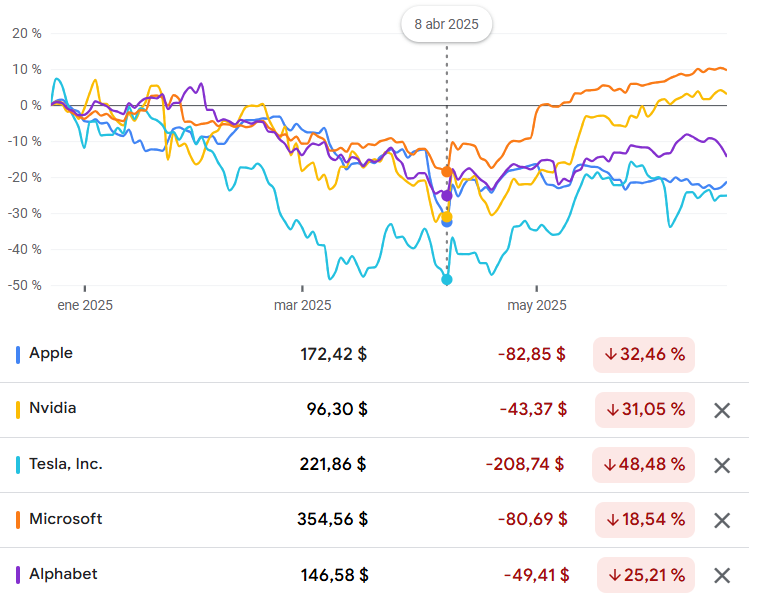
Task: Click Microsoft's 18,54 % decline badge
Action: (645, 520)
